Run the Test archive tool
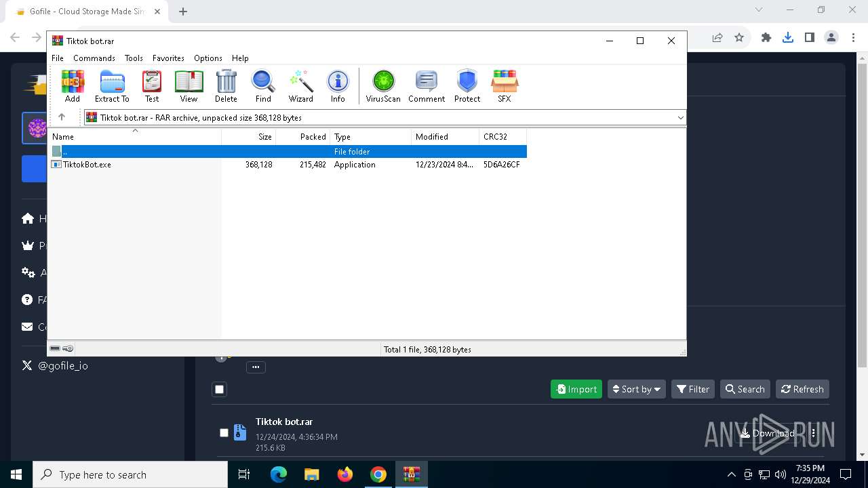Screen dimensions: 868x488 click(x=152, y=86)
